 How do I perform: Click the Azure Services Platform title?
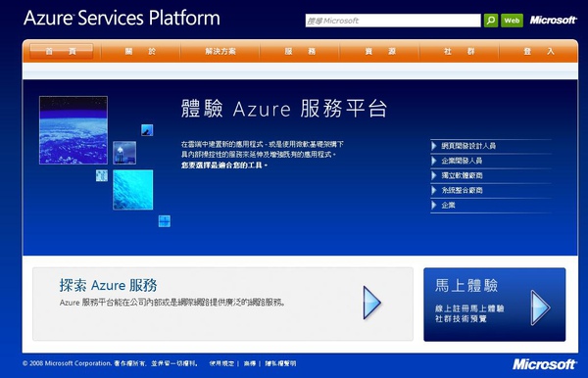click(122, 18)
